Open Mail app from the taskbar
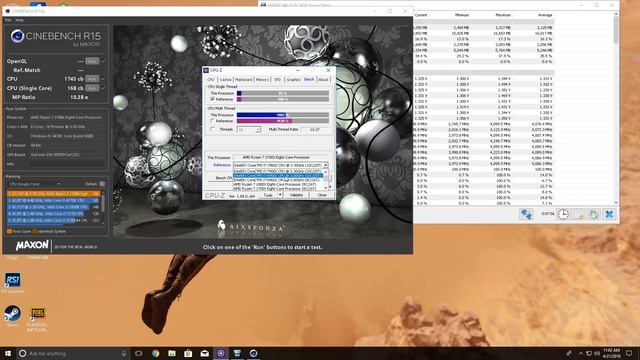This screenshot has width=640, height=360. (x=204, y=353)
